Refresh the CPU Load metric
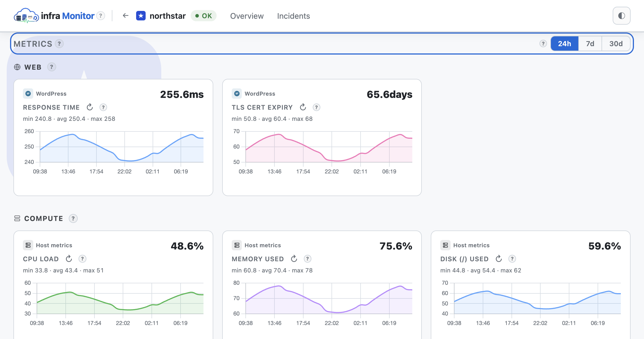644x339 pixels. click(x=69, y=259)
